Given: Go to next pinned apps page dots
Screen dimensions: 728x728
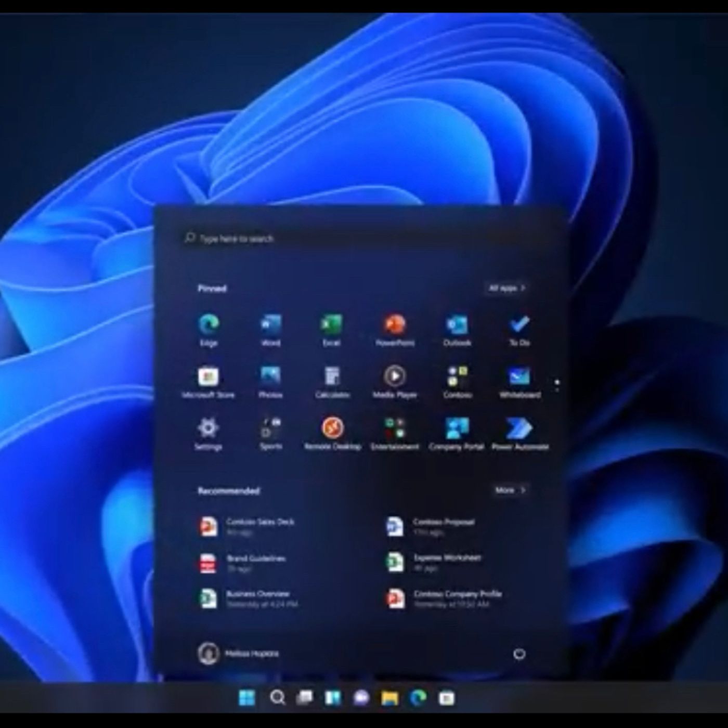Looking at the screenshot, I should [557, 386].
